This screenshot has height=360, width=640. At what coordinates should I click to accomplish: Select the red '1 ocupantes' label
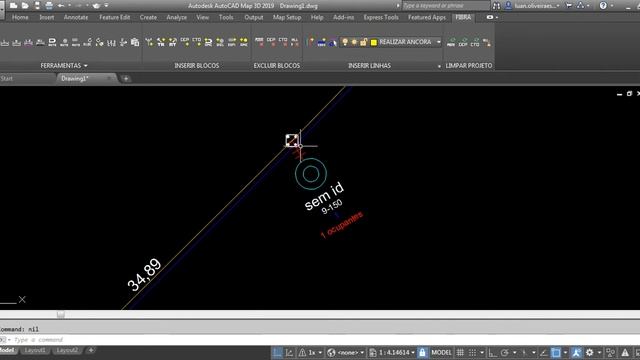pos(342,225)
